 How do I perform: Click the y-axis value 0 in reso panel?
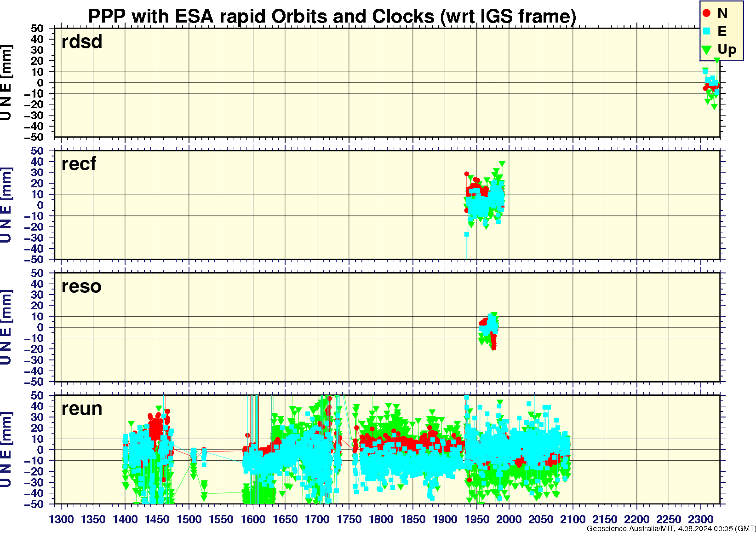click(40, 328)
